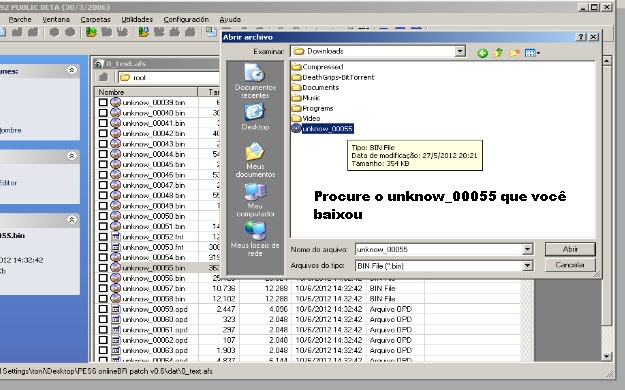
Task: Check the unknow_00050.bin checkbox
Action: click(103, 216)
